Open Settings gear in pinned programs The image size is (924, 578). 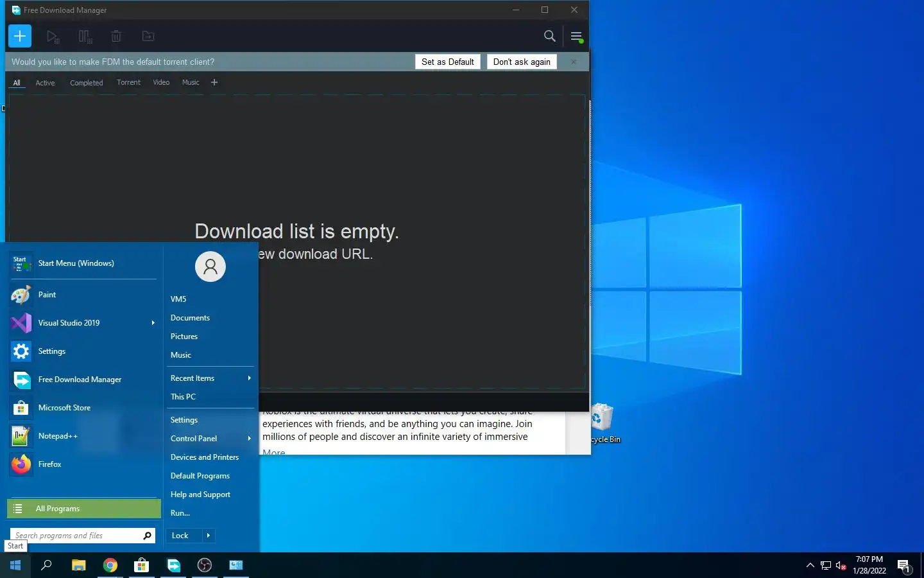tap(83, 351)
